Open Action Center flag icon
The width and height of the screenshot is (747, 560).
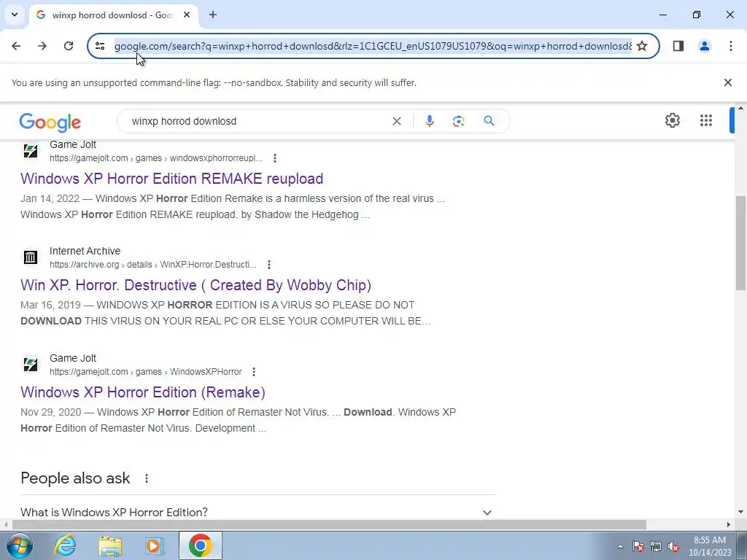coord(638,546)
